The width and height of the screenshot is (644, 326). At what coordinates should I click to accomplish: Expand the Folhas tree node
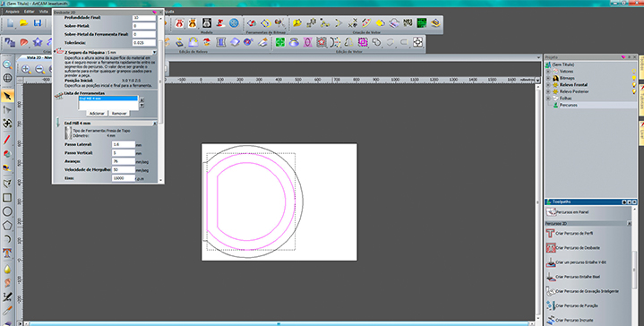tap(548, 99)
